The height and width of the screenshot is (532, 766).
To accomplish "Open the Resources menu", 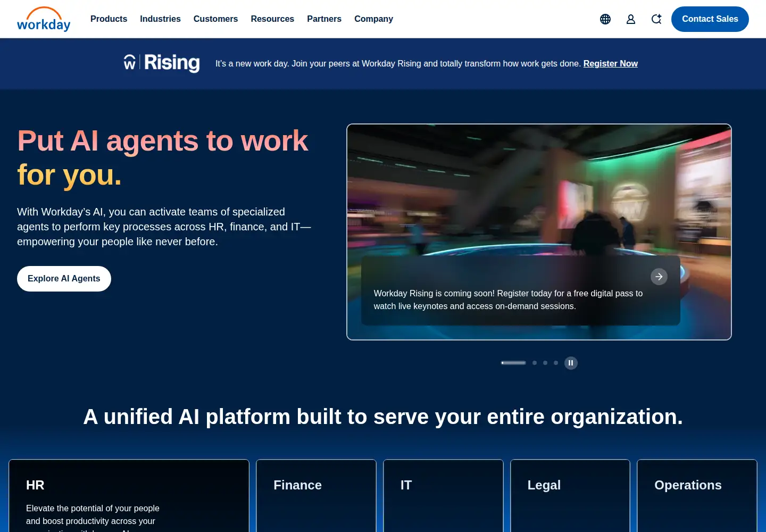I will click(x=272, y=19).
